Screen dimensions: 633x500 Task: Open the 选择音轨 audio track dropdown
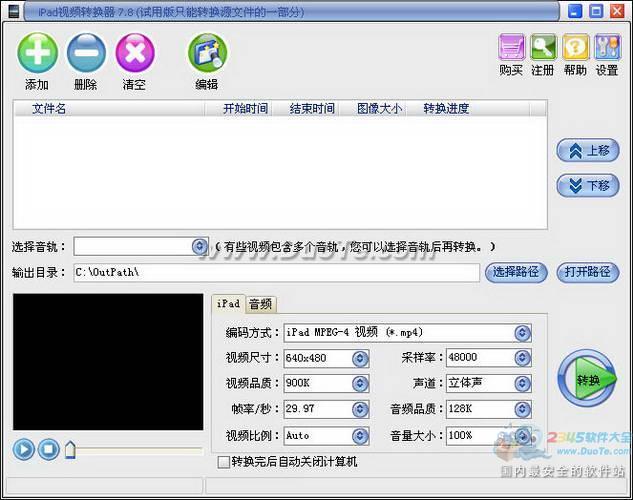(199, 246)
